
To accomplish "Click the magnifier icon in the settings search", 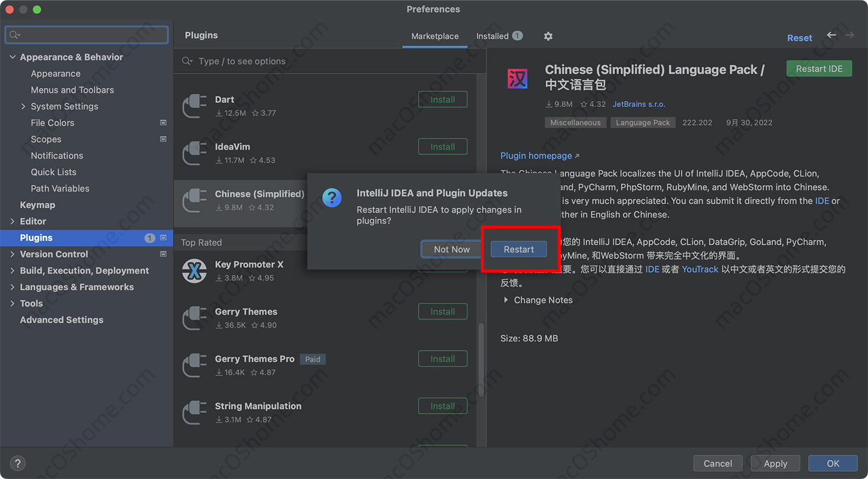I will (14, 35).
